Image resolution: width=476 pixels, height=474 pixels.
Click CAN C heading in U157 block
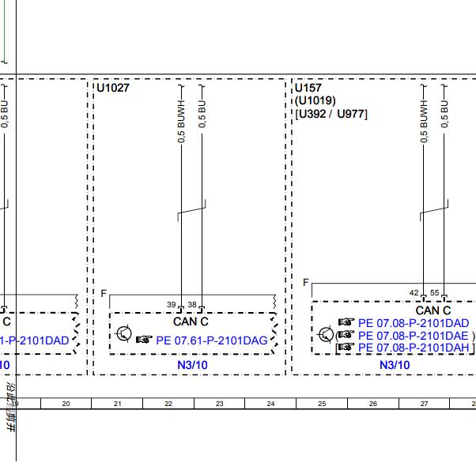(433, 310)
